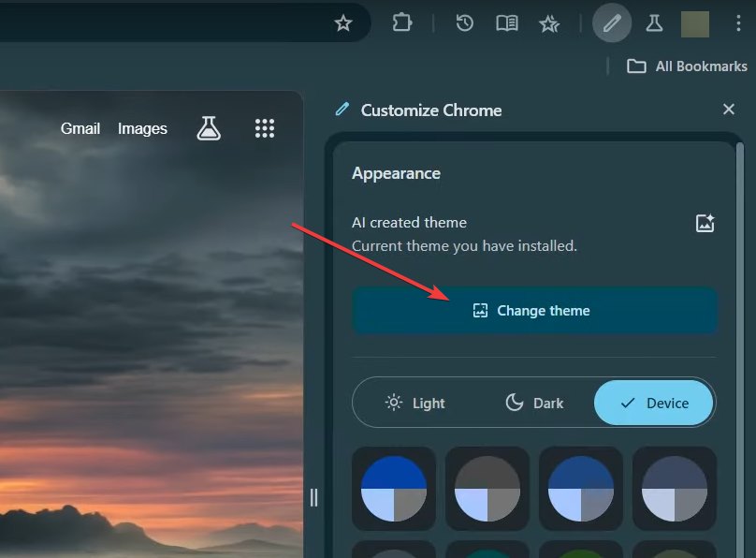Open Reading mode book icon

point(507,22)
